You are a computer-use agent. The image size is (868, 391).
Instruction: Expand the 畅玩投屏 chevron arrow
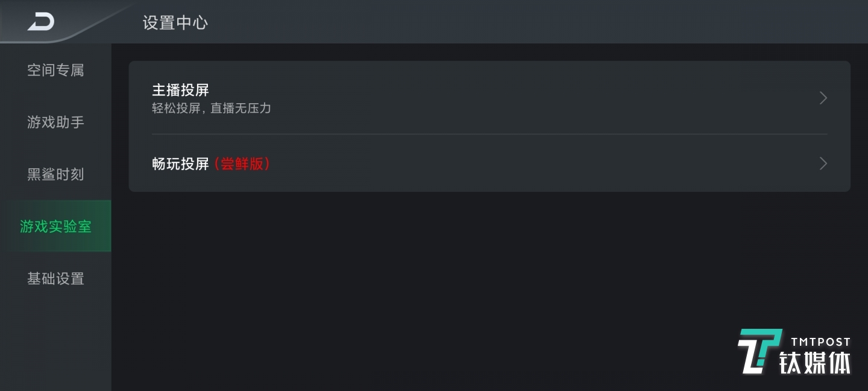(823, 164)
